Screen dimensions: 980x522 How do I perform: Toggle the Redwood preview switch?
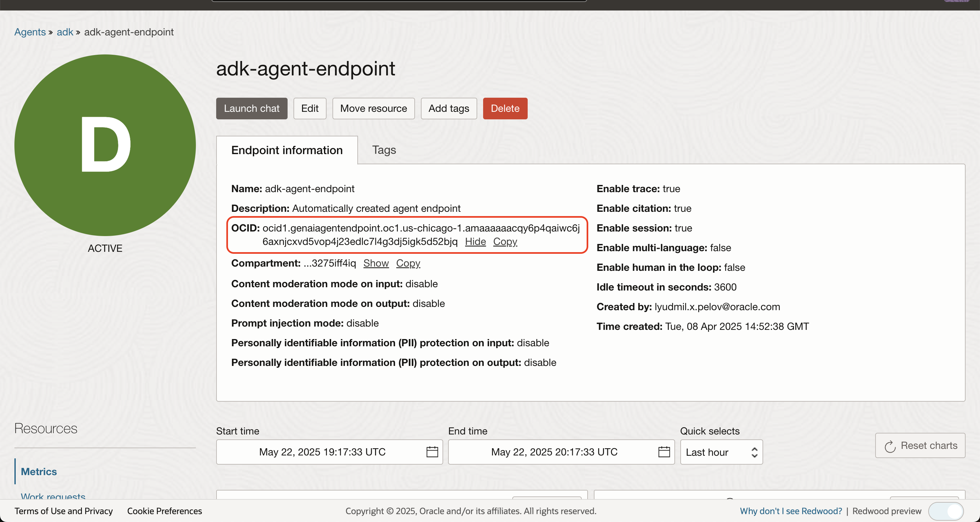[x=946, y=511]
